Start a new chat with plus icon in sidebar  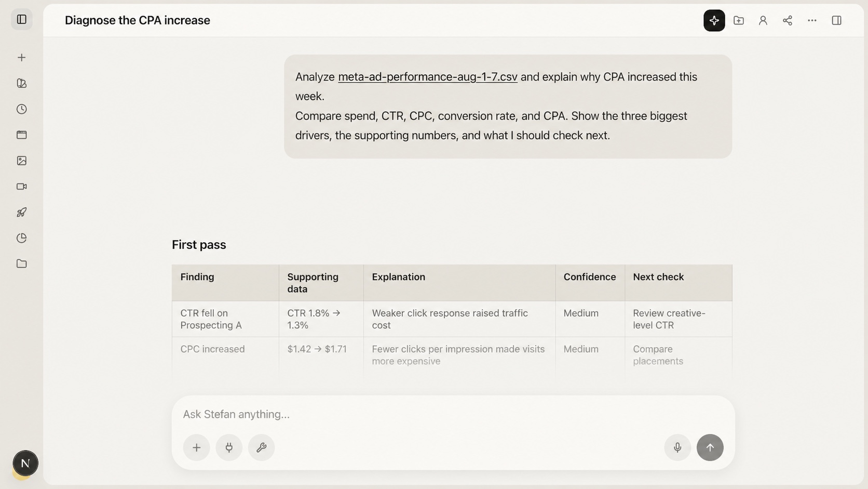pos(22,58)
